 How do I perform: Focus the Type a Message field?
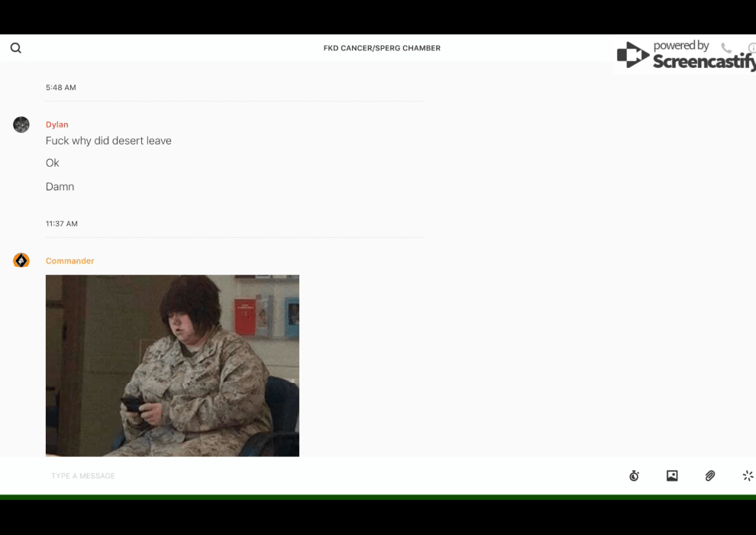pyautogui.click(x=305, y=476)
